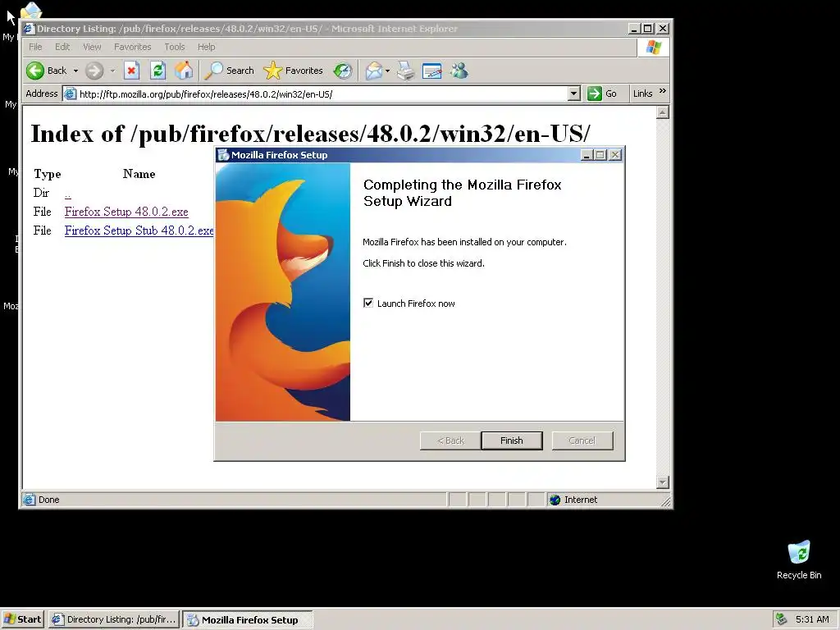Open the Tools menu
The width and height of the screenshot is (840, 630).
tap(175, 47)
